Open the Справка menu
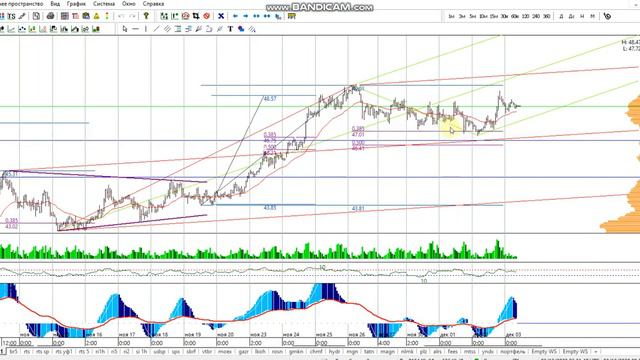Screen dimensions: 640x360 tap(153, 4)
